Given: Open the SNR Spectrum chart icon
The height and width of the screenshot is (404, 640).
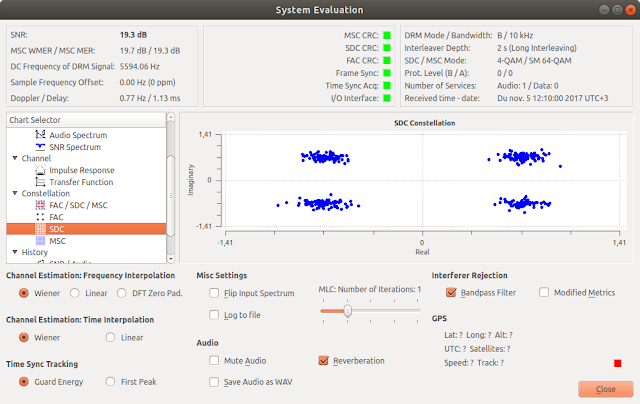Looking at the screenshot, I should (40, 147).
